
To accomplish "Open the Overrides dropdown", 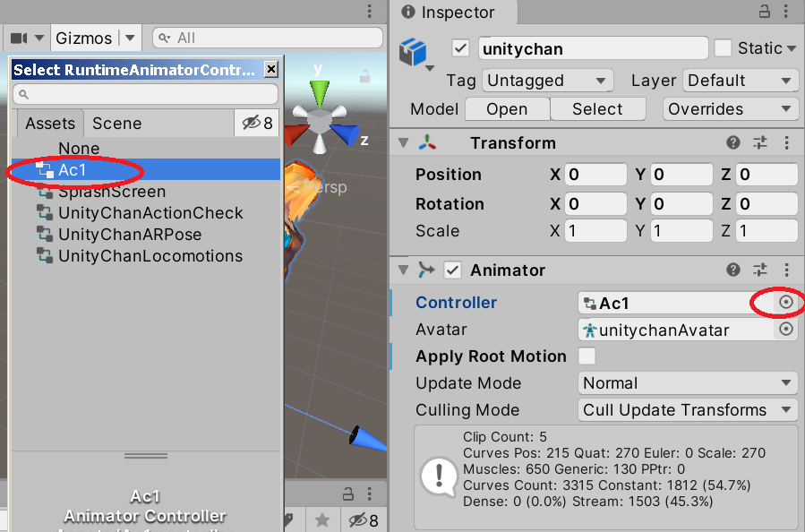I will [x=730, y=109].
